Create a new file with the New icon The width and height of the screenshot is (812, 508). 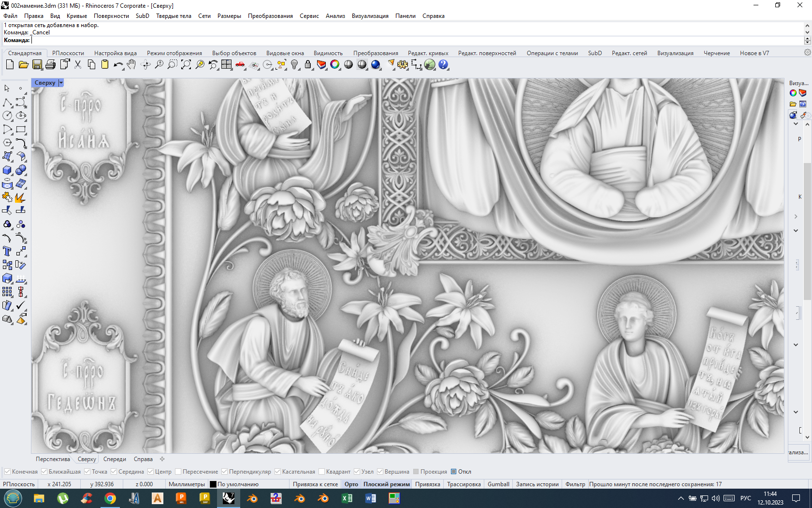coord(10,64)
